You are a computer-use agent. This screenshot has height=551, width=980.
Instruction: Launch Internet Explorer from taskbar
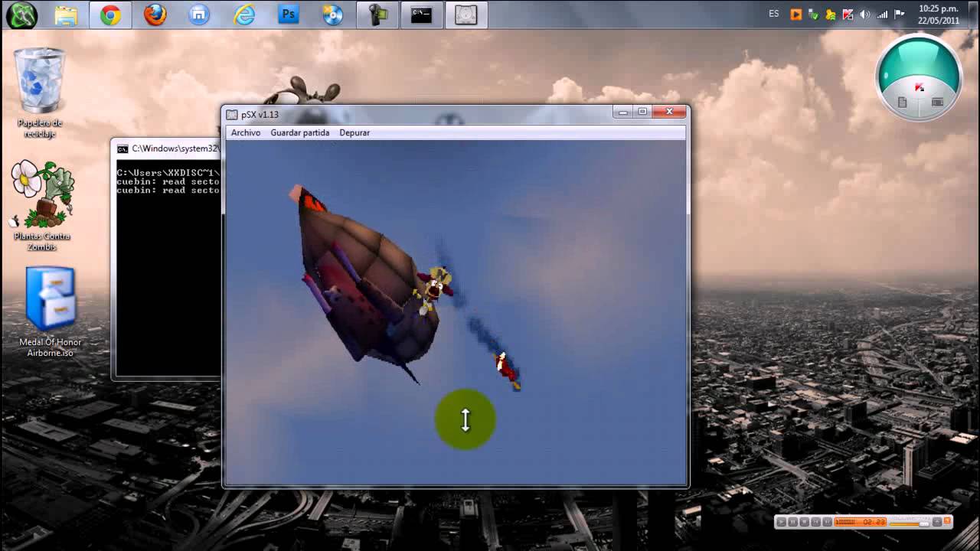243,15
